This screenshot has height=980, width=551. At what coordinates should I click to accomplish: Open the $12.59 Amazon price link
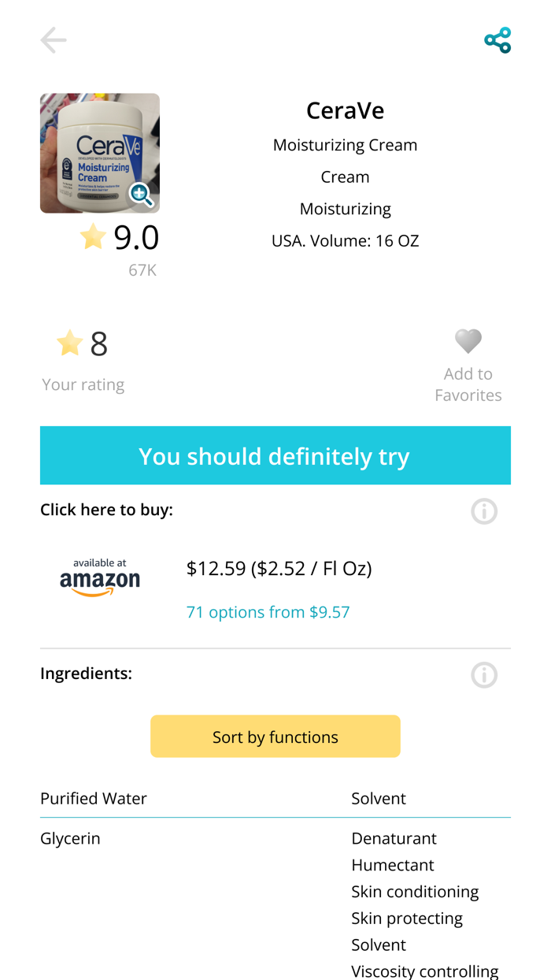279,568
